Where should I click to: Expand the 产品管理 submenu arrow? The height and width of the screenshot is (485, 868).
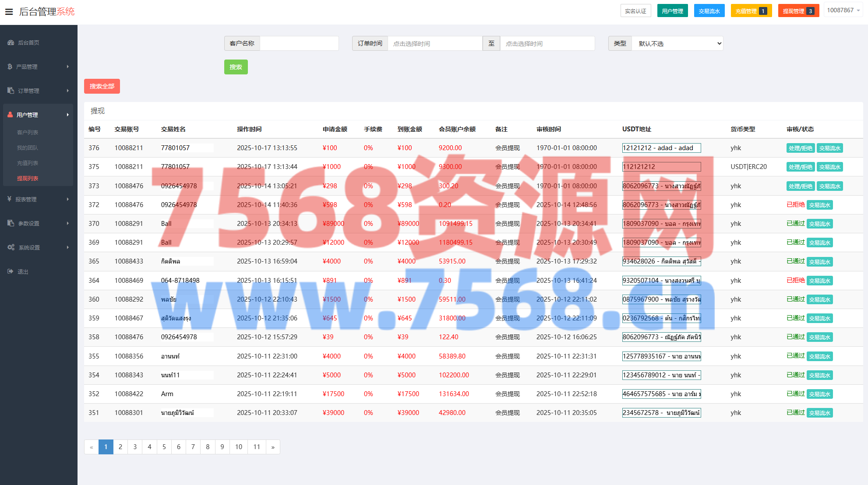68,67
